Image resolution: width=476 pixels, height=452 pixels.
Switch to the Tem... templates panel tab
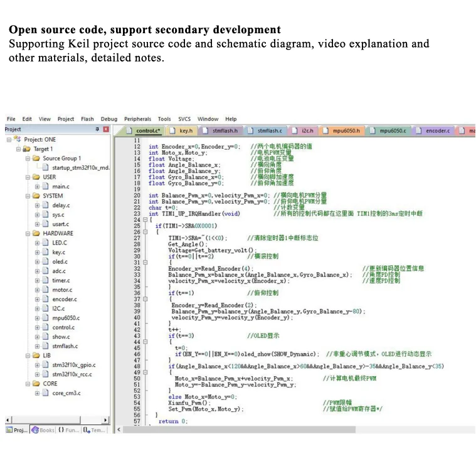[x=94, y=430]
